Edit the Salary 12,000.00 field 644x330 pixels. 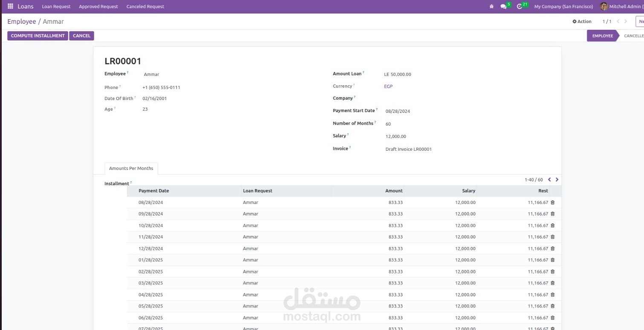point(396,137)
